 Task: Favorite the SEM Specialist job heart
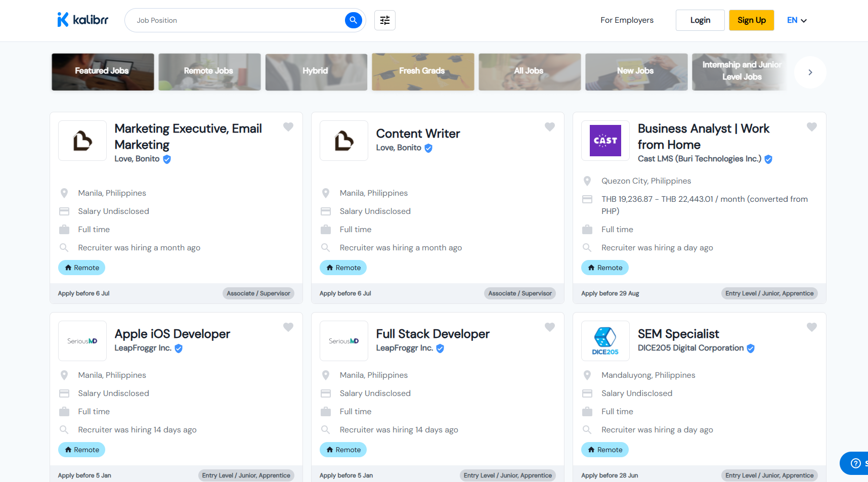point(812,327)
